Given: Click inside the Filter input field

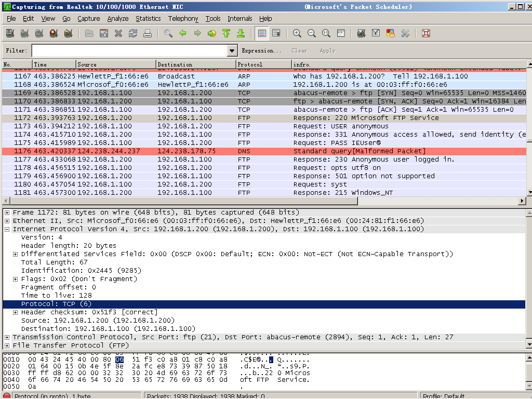Looking at the screenshot, I should tap(130, 50).
